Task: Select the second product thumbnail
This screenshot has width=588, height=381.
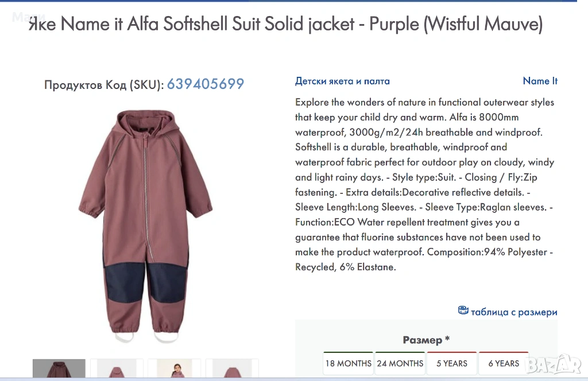Action: pyautogui.click(x=117, y=368)
